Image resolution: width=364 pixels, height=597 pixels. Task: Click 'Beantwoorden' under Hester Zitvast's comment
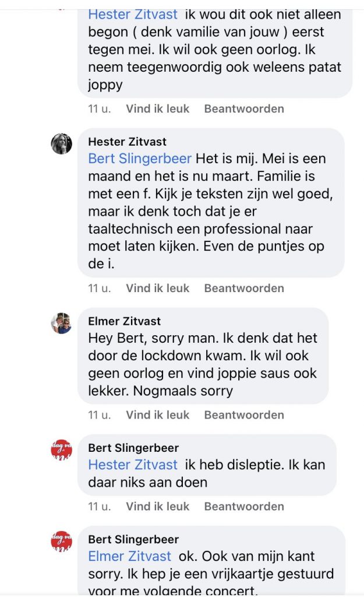click(x=243, y=288)
